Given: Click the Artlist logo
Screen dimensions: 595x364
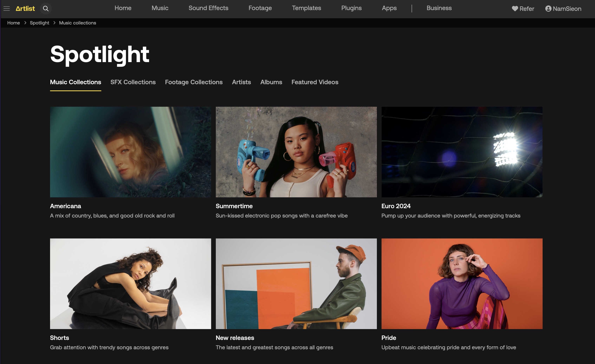Looking at the screenshot, I should [25, 9].
